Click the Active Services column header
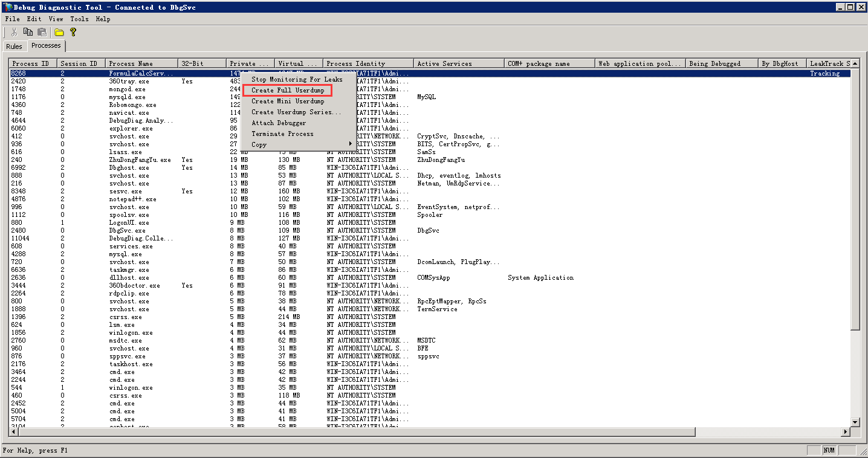868x458 pixels. click(459, 63)
